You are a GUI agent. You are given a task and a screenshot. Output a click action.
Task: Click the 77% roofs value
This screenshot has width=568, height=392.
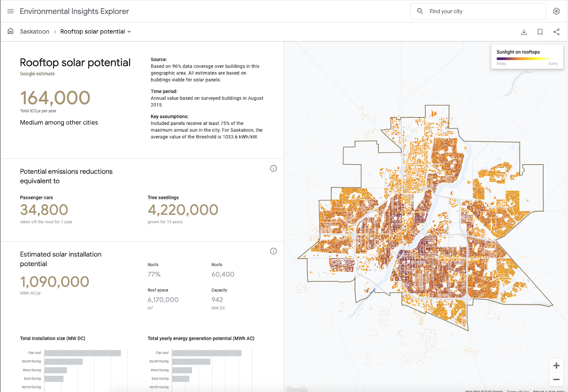tap(154, 274)
